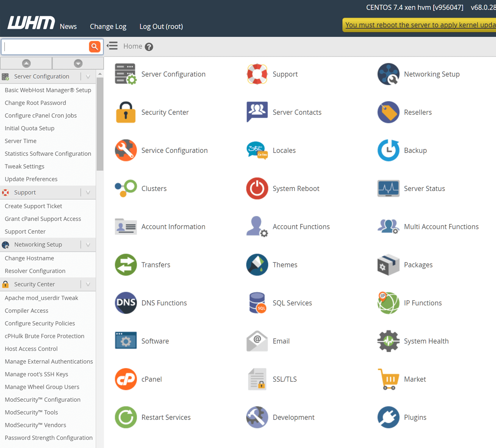The height and width of the screenshot is (448, 496).
Task: Expand the Networking Setup sidebar chevron
Action: pyautogui.click(x=87, y=245)
